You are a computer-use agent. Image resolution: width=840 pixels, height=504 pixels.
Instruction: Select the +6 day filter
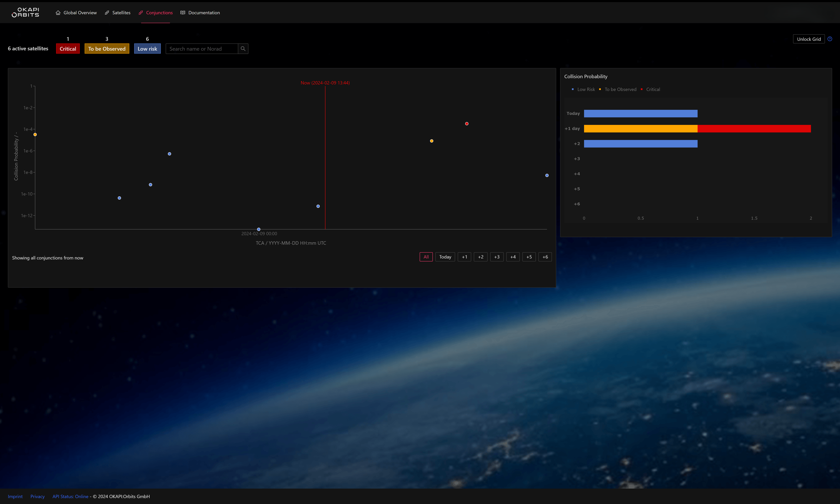545,257
